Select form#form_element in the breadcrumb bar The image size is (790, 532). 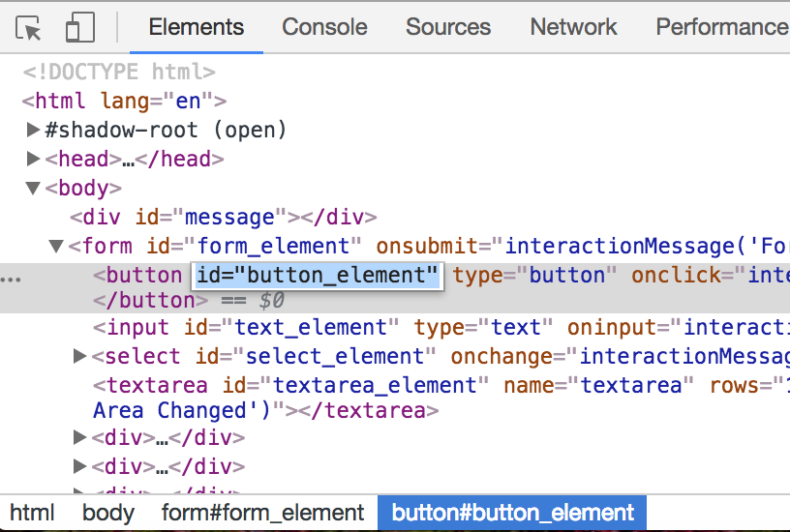coord(262,513)
